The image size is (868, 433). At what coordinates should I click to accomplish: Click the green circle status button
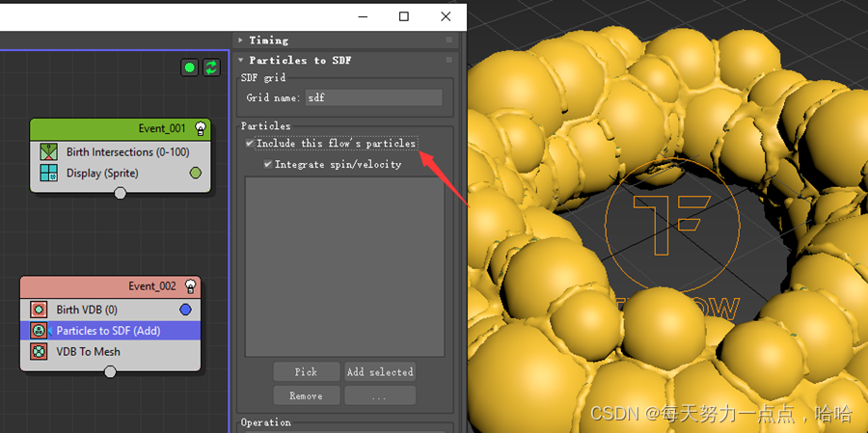[189, 68]
